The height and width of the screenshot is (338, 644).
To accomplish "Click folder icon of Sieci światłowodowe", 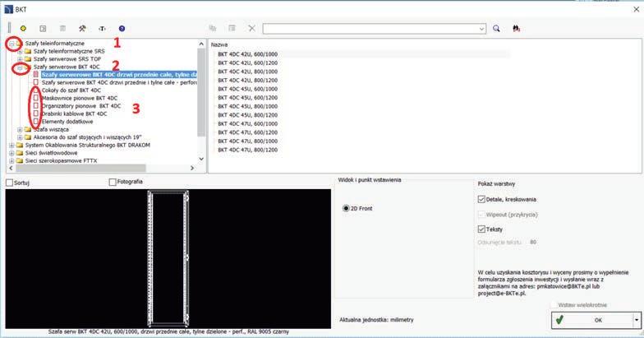I will point(20,153).
